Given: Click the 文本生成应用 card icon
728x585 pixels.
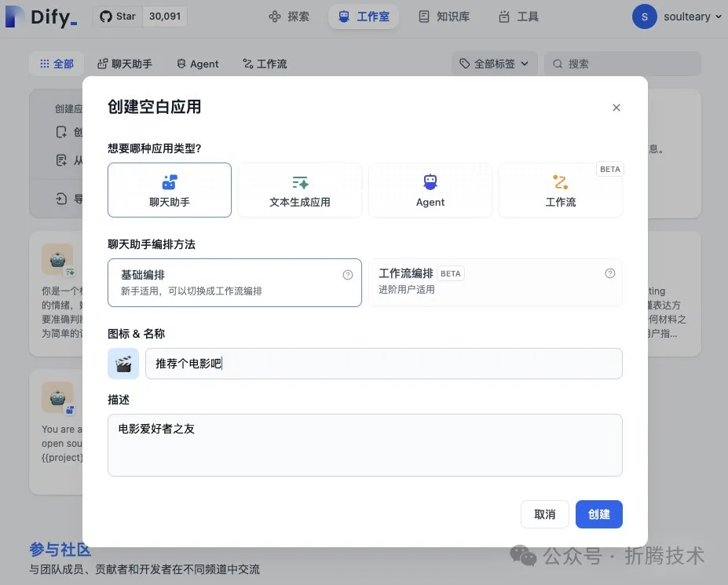Looking at the screenshot, I should coord(300,182).
